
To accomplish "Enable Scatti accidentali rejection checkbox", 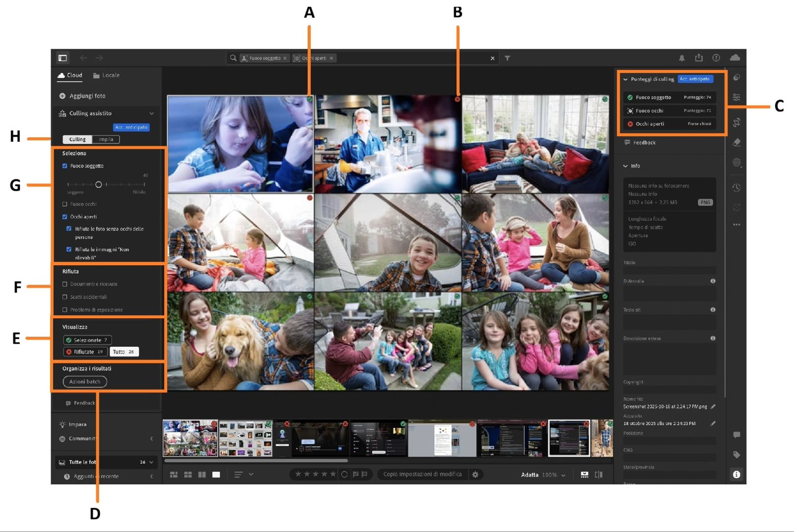I will pos(65,297).
